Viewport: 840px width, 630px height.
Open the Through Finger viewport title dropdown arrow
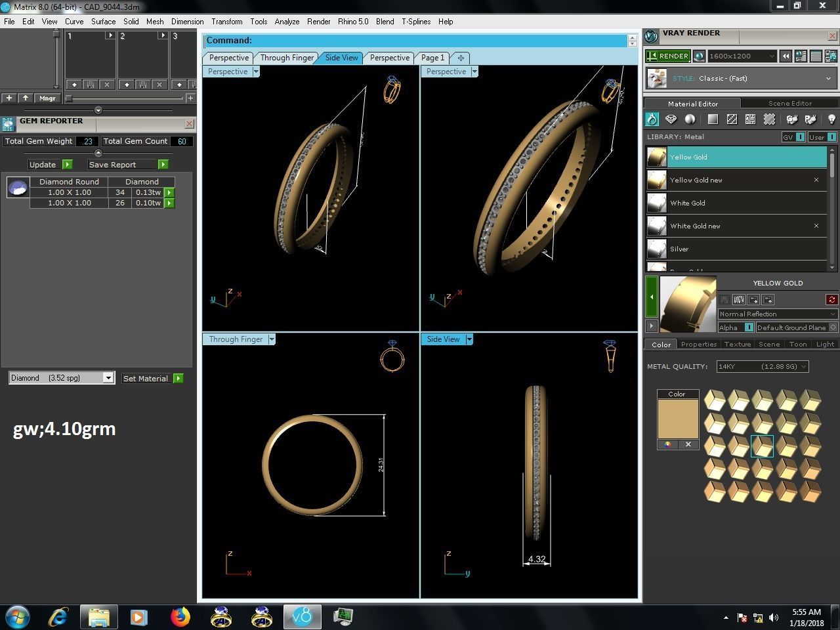point(271,339)
